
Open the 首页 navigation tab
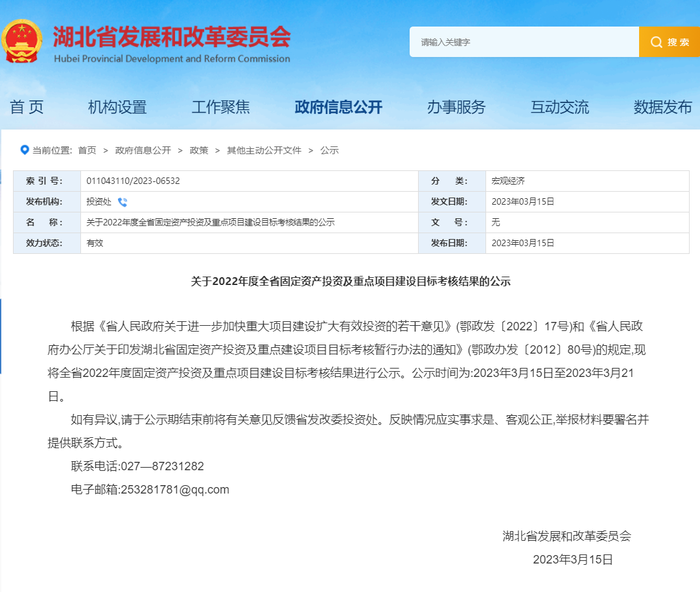click(x=27, y=107)
